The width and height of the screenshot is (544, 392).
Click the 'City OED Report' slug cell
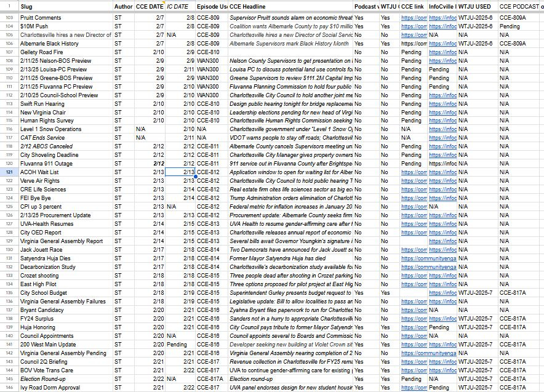66,233
